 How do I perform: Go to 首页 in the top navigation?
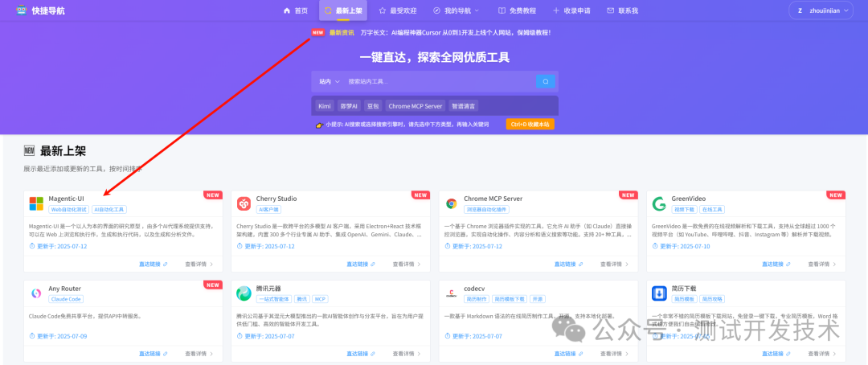296,10
